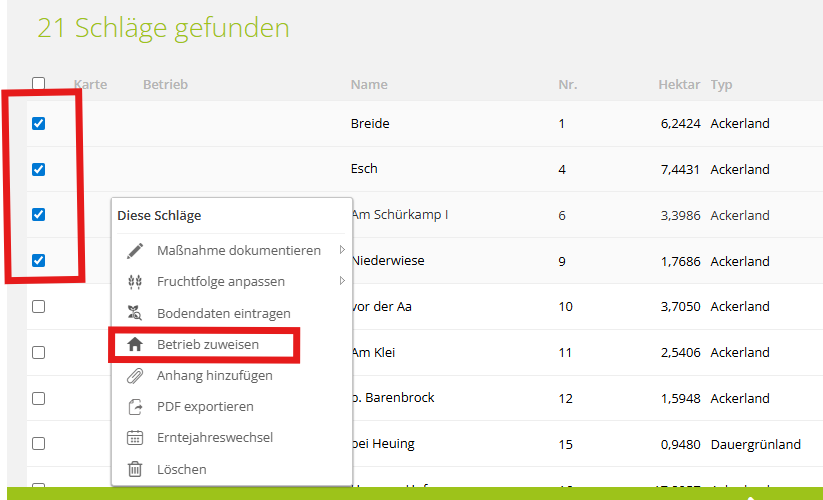Tick the select-all checkbox in table header
Image resolution: width=823 pixels, height=500 pixels.
[39, 84]
